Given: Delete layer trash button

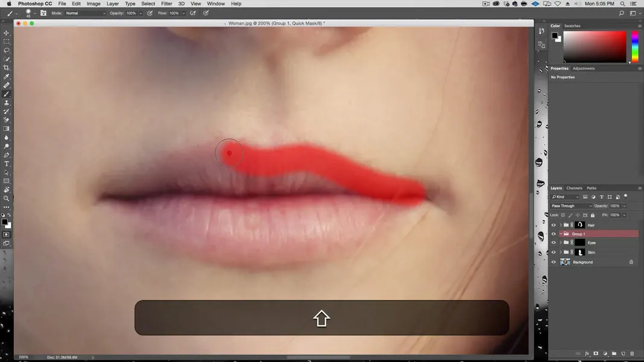Looking at the screenshot, I should (x=632, y=354).
